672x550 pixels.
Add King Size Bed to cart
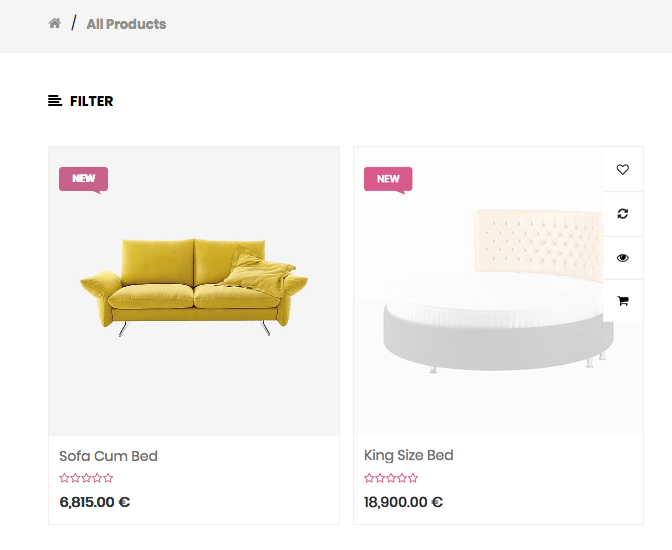[623, 300]
